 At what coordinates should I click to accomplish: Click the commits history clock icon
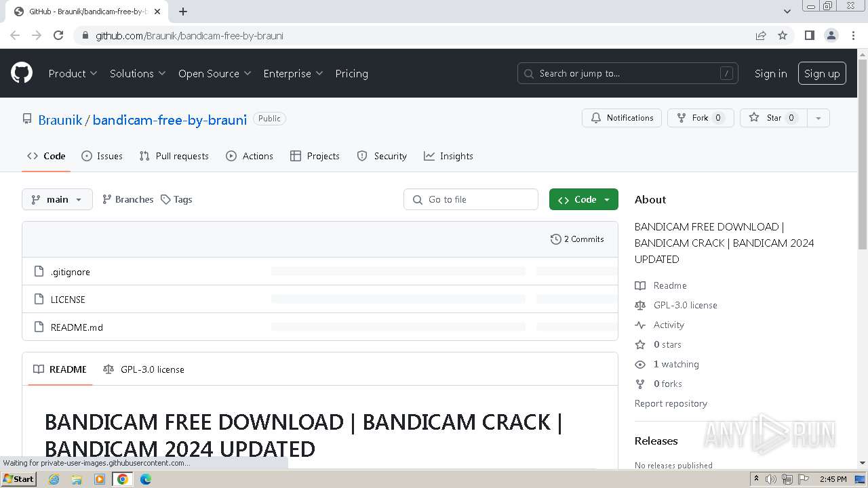(556, 239)
